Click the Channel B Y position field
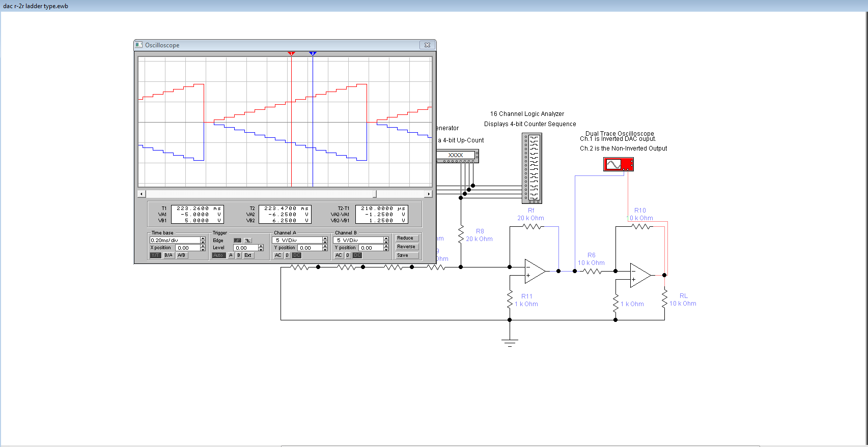Screen dimensions: 868x447 371,248
